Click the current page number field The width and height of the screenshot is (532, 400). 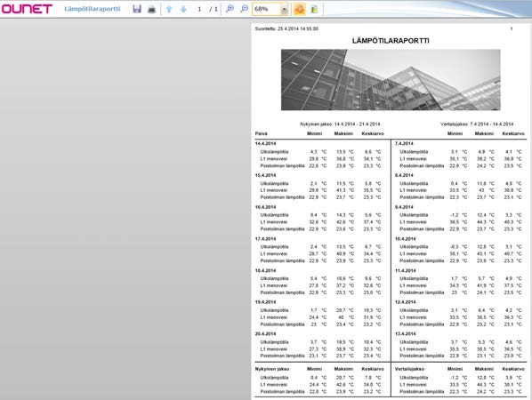[x=199, y=9]
